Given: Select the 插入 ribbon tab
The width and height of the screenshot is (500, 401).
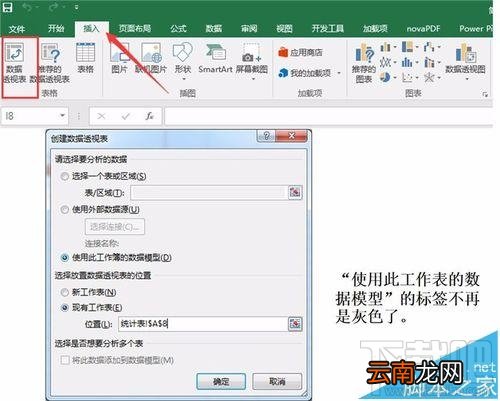Looking at the screenshot, I should [91, 28].
